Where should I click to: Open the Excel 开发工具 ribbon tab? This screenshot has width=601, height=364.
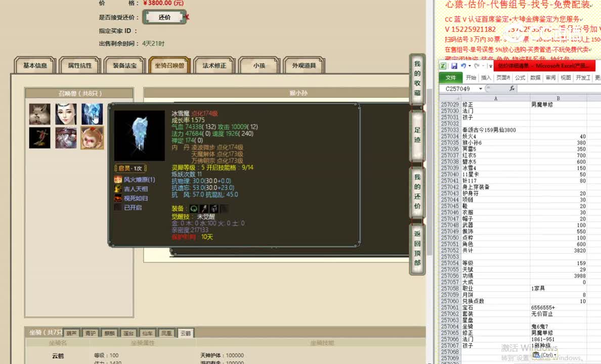click(583, 77)
